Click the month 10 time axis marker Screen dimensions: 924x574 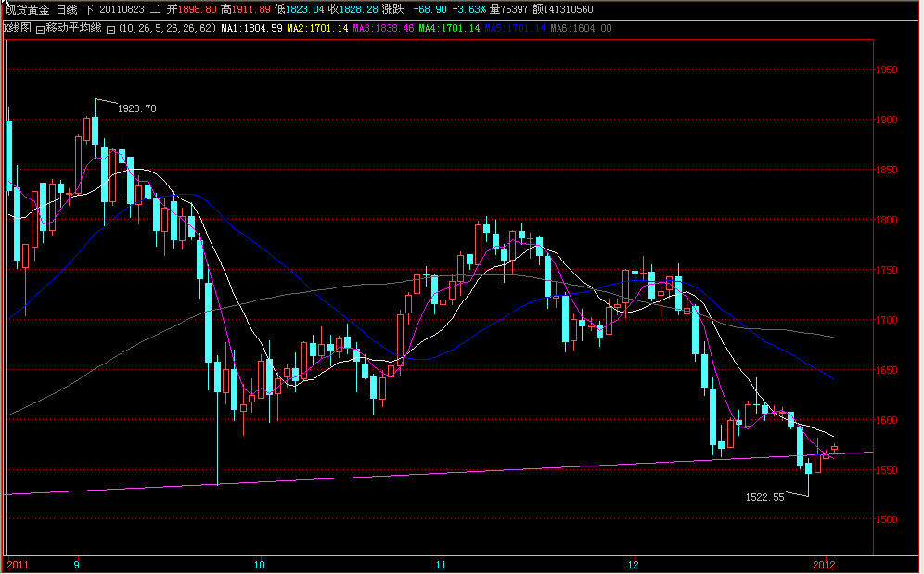[x=259, y=565]
